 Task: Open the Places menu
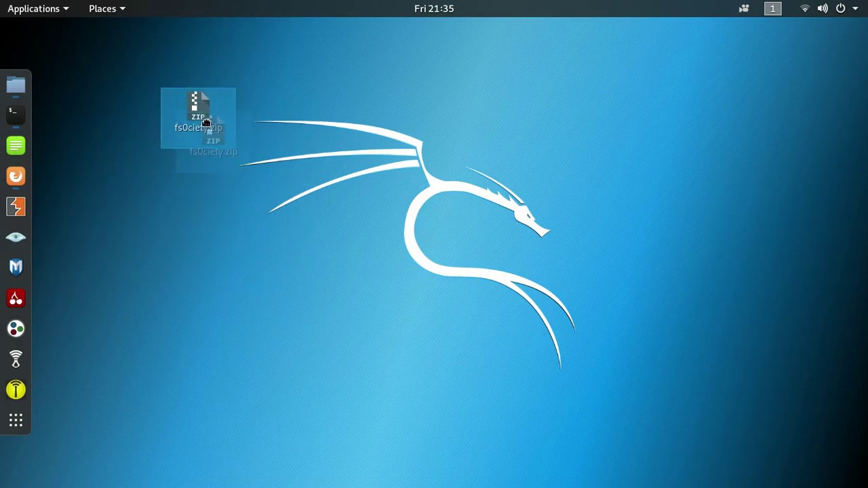(x=107, y=9)
